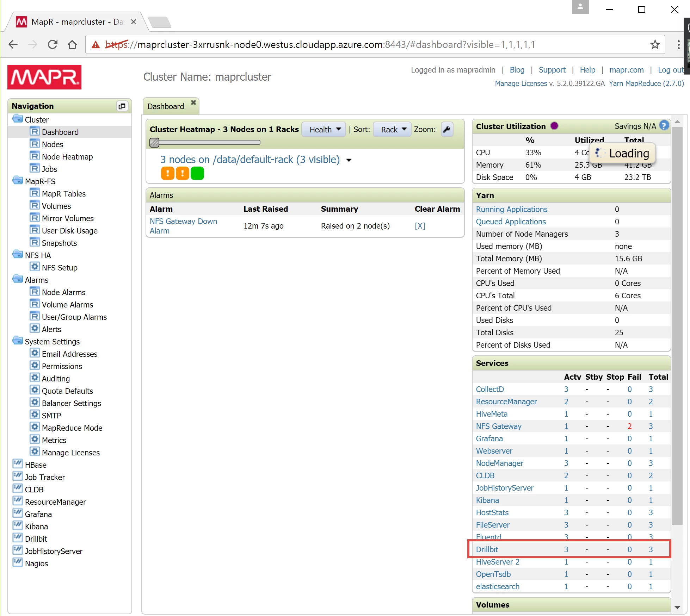
Task: Open the Rack sort dropdown
Action: pos(393,130)
